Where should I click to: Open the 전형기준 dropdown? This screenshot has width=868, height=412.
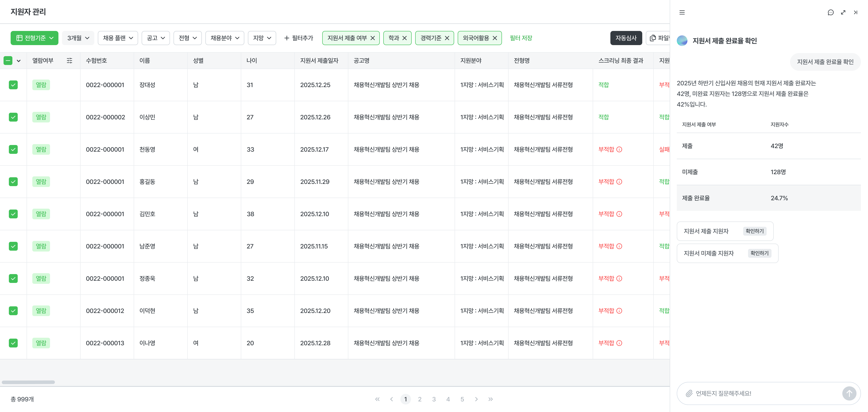(x=34, y=38)
